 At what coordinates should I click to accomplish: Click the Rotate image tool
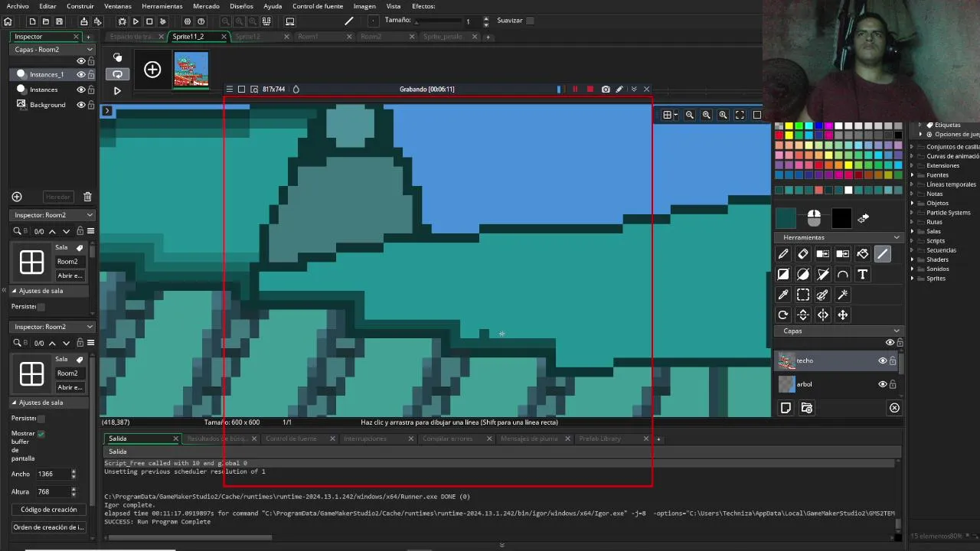coord(783,315)
